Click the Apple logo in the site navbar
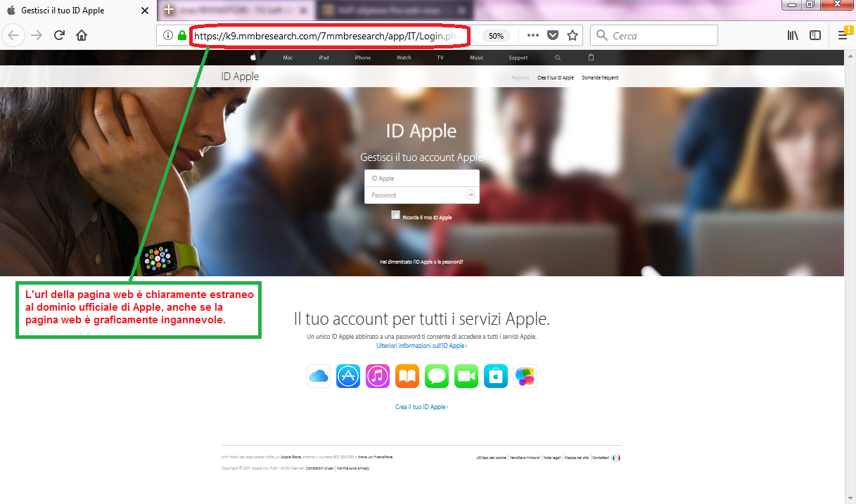 [253, 58]
